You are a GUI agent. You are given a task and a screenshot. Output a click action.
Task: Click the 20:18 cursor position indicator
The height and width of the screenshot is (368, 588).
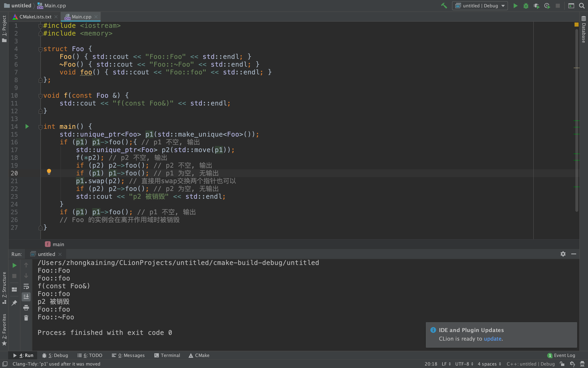[x=431, y=364]
